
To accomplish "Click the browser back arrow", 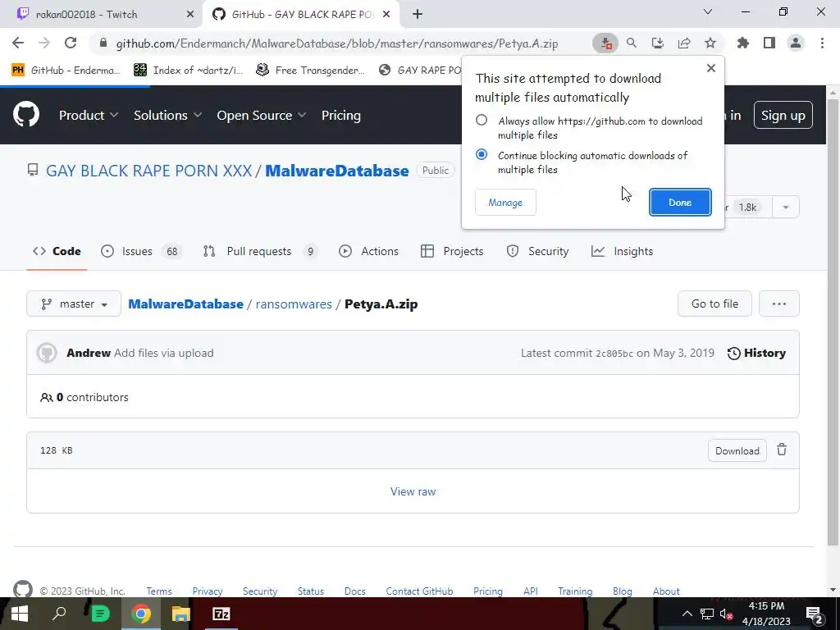I will pyautogui.click(x=18, y=43).
